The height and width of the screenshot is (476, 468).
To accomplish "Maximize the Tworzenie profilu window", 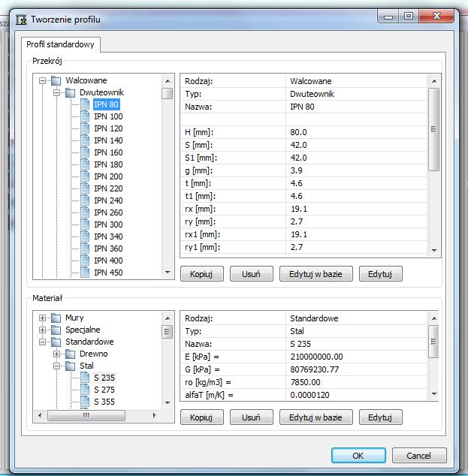I will 409,16.
